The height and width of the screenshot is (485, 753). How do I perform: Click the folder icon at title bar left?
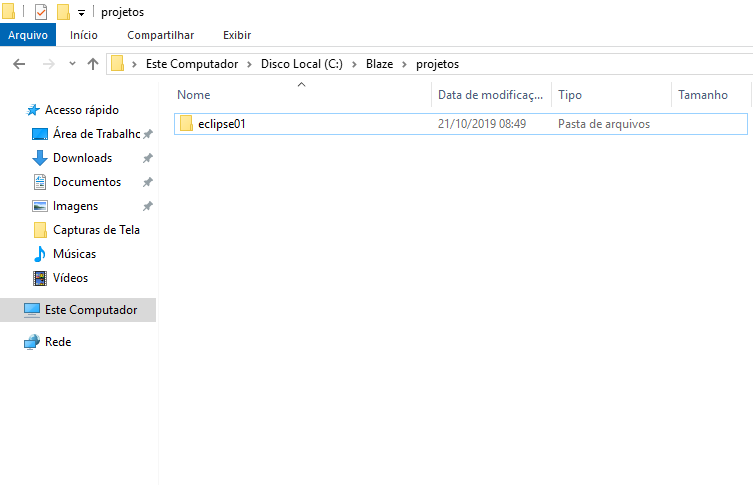pyautogui.click(x=8, y=12)
